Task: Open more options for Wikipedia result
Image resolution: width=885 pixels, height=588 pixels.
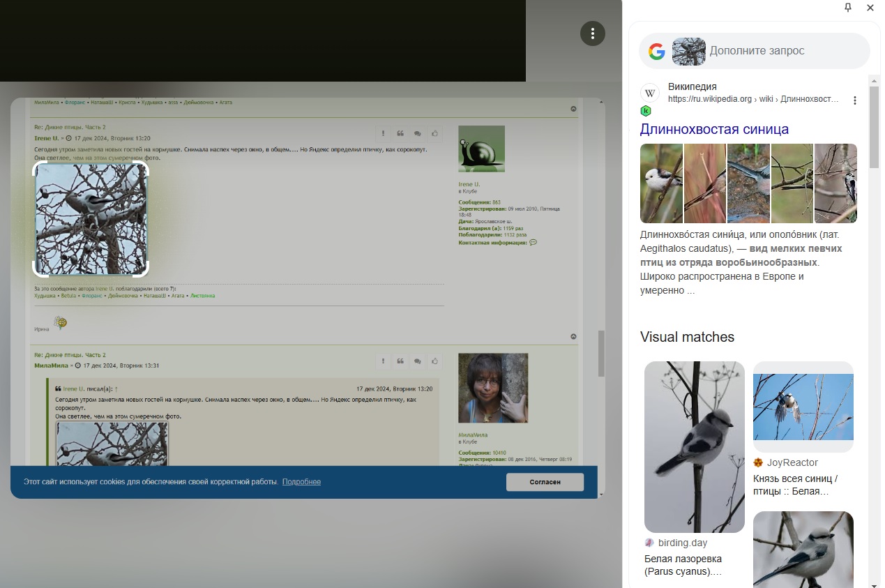Action: click(855, 100)
